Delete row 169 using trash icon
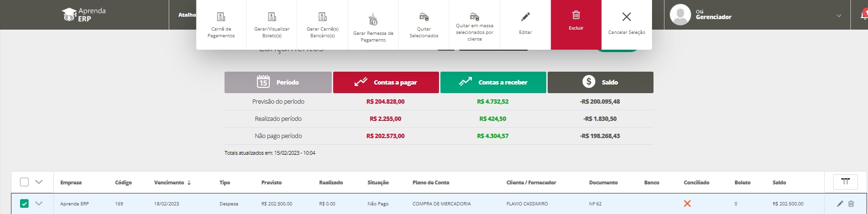 [851, 203]
